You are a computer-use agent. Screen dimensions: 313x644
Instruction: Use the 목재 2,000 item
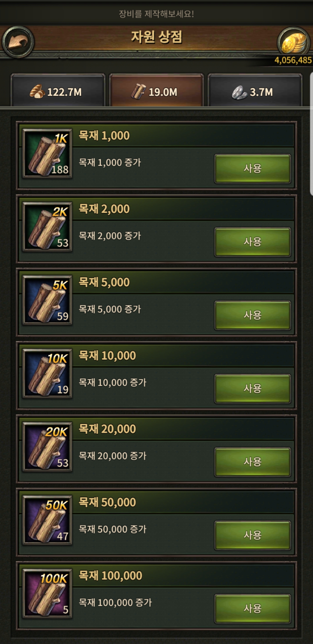252,242
